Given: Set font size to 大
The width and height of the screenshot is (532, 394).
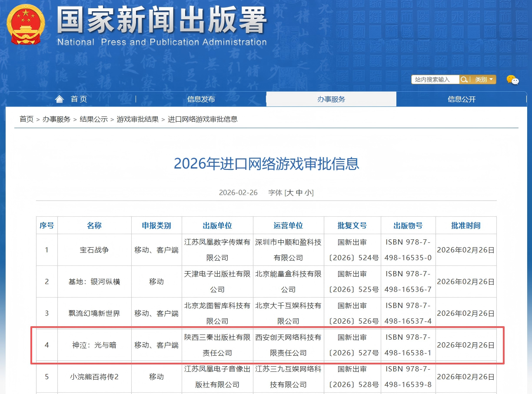Looking at the screenshot, I should (x=290, y=192).
